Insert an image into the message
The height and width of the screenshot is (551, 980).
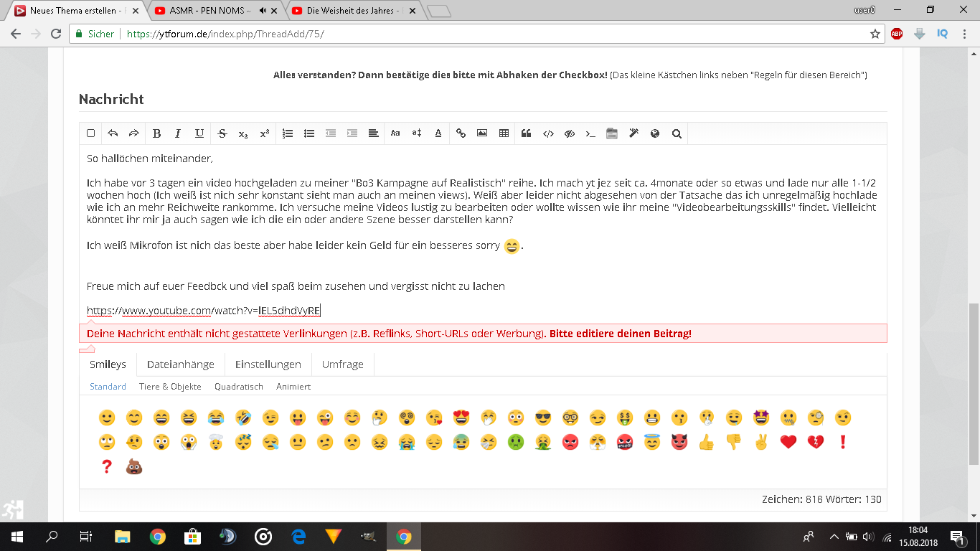click(482, 133)
